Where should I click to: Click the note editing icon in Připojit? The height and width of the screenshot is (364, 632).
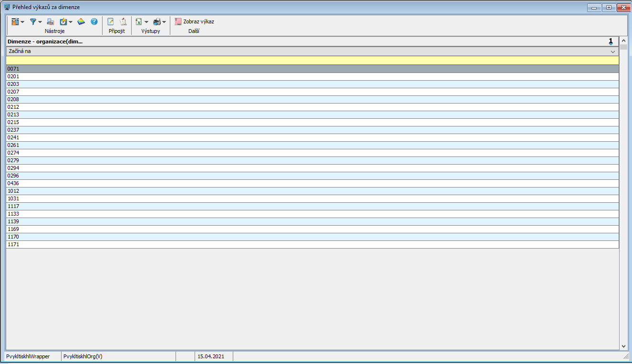tap(111, 21)
